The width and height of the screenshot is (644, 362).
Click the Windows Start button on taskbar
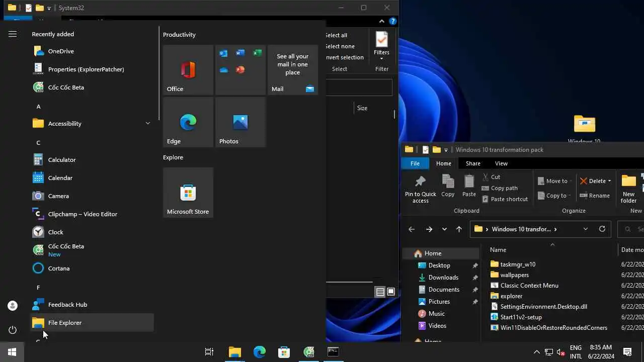click(12, 352)
